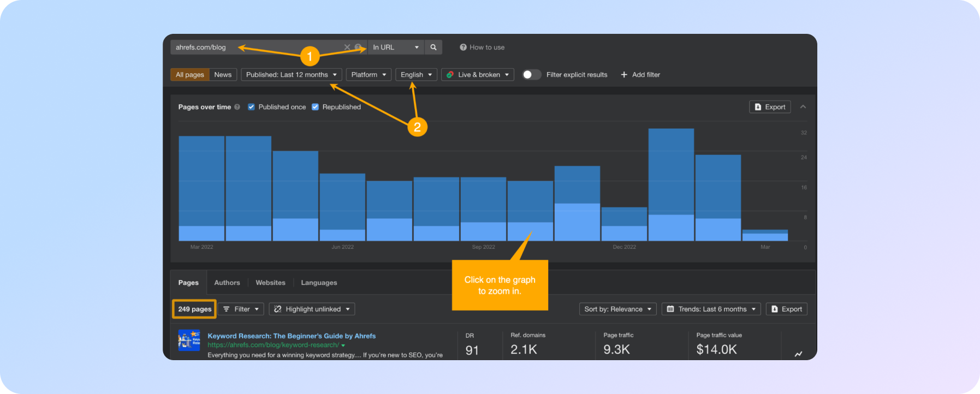Viewport: 980px width, 394px height.
Task: Click Export button in results toolbar
Action: 787,309
